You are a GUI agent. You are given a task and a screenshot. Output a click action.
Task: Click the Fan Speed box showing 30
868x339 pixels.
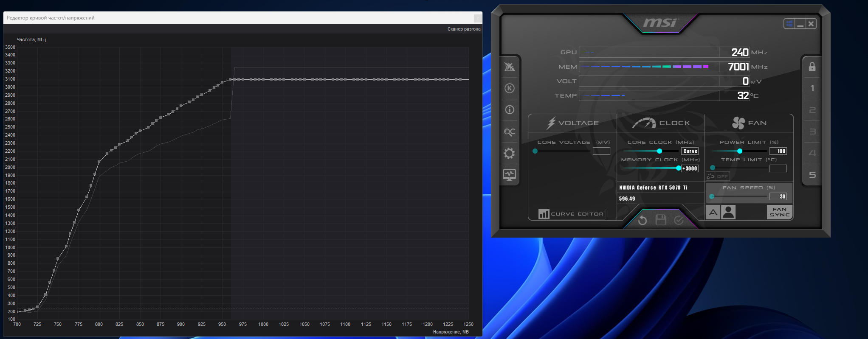point(778,196)
